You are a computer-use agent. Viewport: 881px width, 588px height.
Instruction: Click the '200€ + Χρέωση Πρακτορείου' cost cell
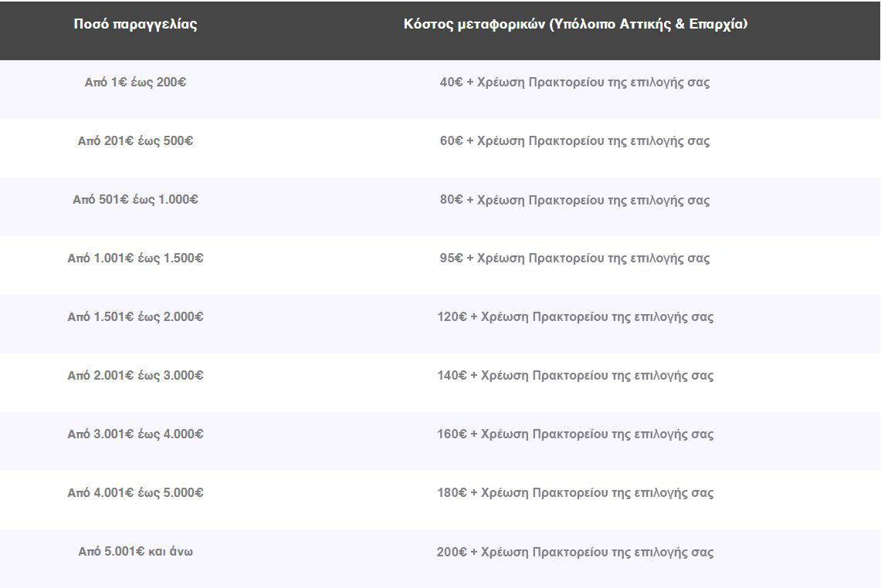[575, 552]
